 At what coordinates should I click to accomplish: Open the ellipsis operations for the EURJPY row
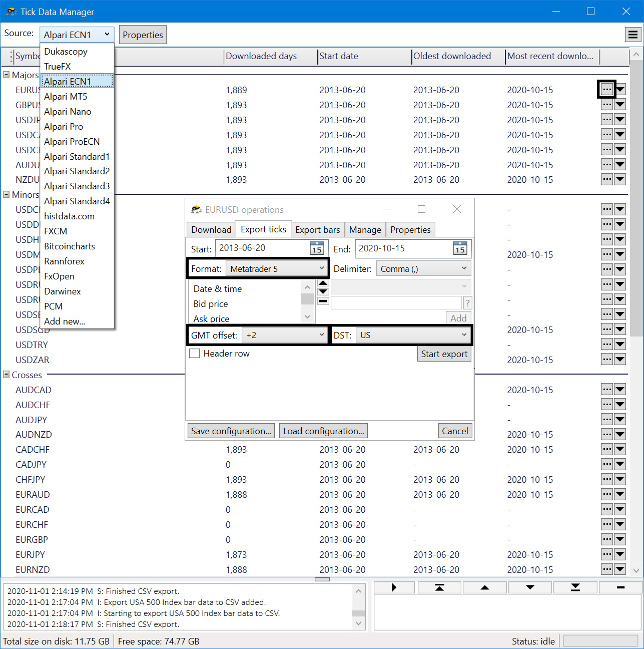click(x=607, y=554)
